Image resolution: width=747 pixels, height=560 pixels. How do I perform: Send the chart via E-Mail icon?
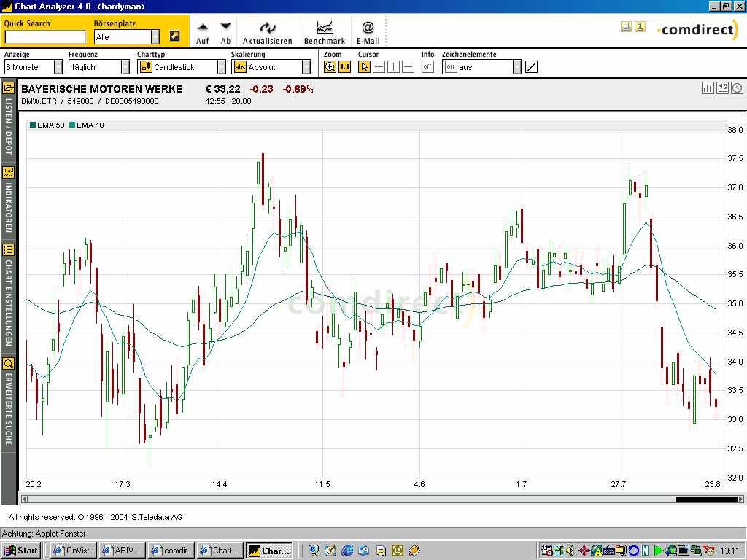tap(368, 28)
